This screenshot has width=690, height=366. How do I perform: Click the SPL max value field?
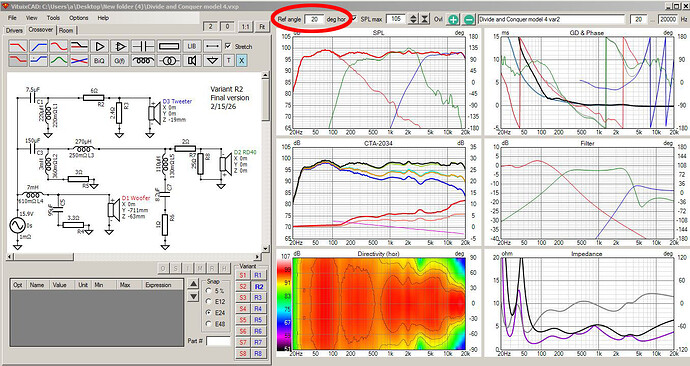(396, 19)
